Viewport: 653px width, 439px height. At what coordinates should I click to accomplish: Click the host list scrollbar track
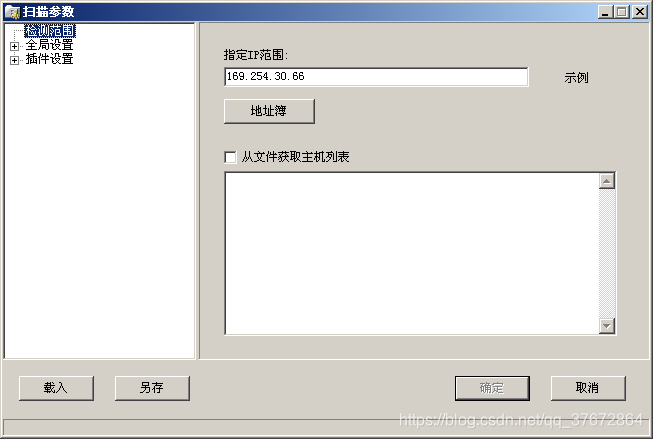pyautogui.click(x=607, y=253)
